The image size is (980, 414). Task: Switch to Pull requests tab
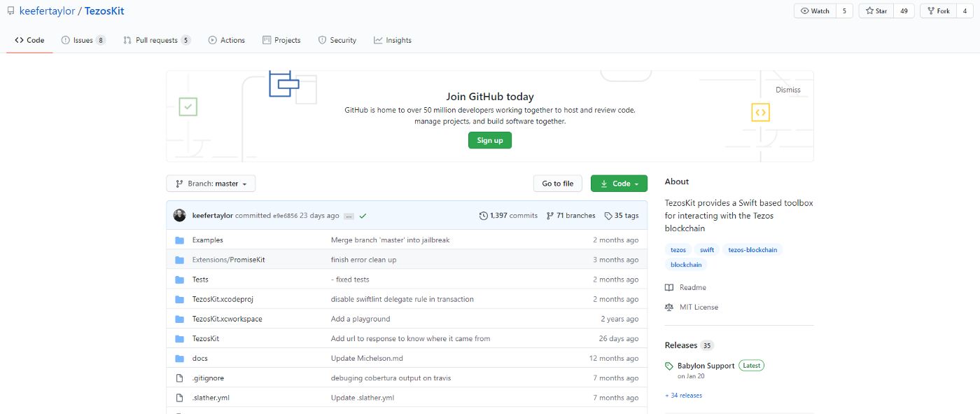click(157, 40)
